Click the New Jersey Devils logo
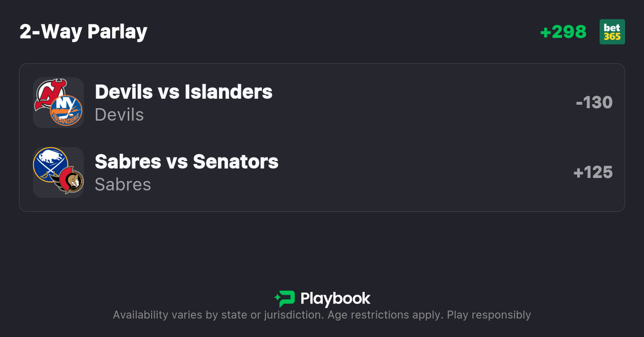Screen dimensions: 644x337 click(50, 94)
